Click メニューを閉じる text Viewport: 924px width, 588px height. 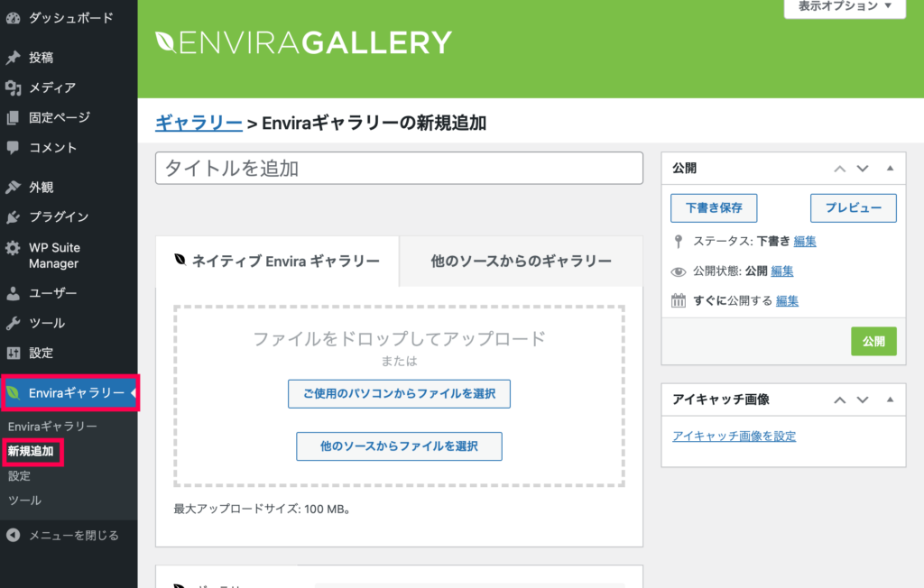coord(74,536)
